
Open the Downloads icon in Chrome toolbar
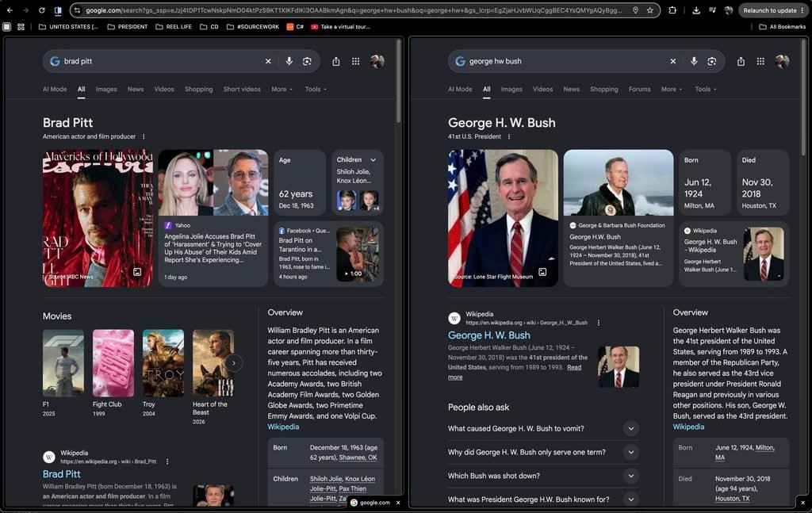point(696,10)
